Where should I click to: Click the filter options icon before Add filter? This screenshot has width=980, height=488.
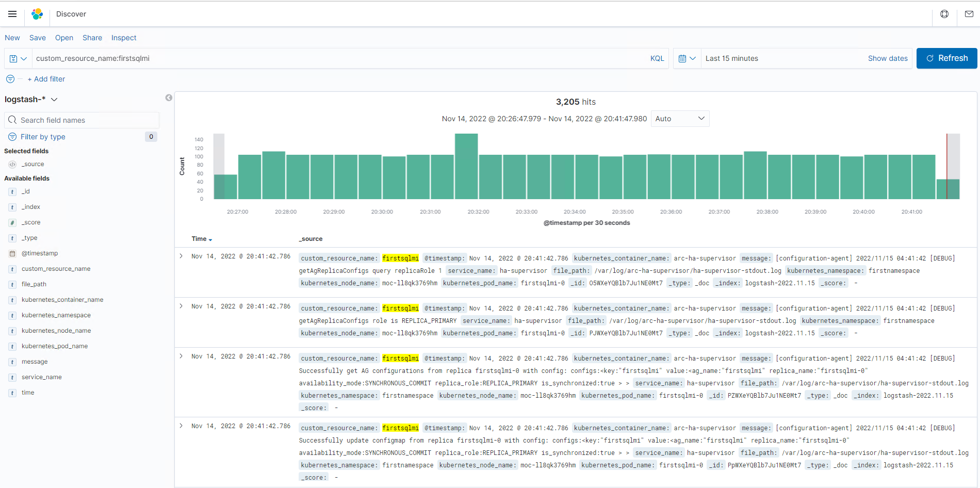10,79
